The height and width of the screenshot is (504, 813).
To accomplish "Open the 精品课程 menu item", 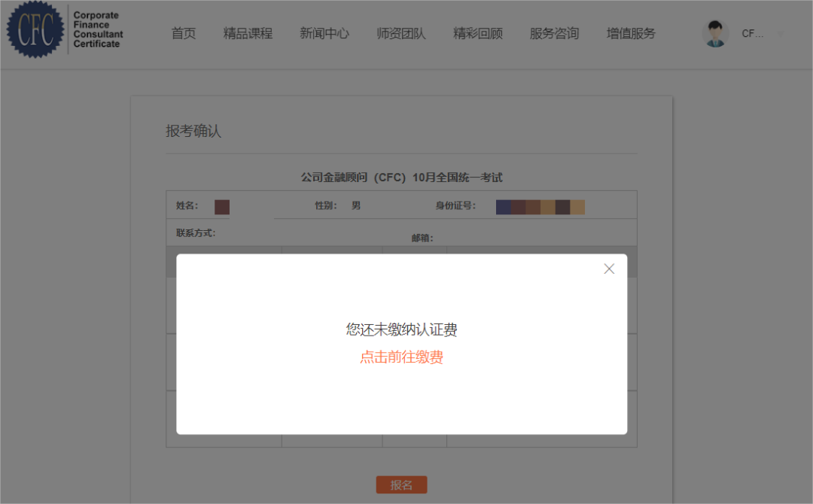I will click(x=248, y=34).
